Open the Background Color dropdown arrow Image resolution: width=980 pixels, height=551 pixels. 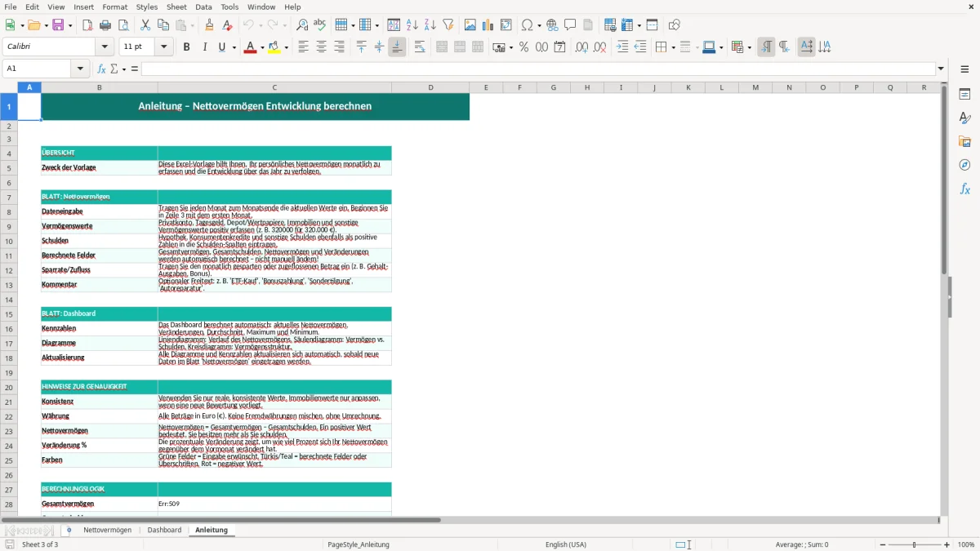287,47
